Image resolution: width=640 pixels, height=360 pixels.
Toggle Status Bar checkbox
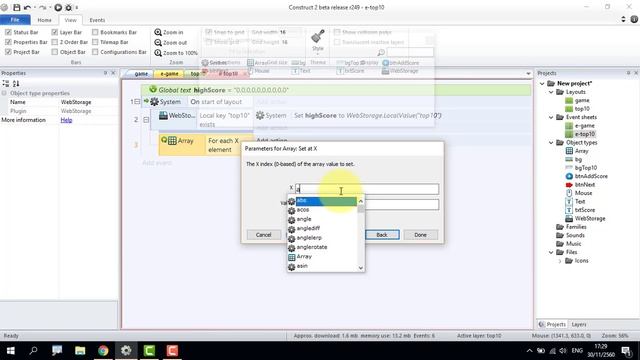(8, 32)
